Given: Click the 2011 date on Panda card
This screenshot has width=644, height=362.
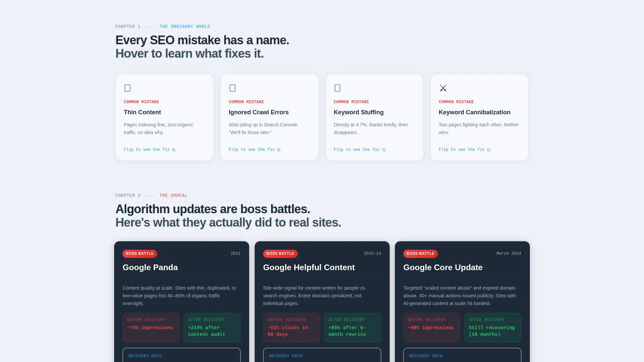Looking at the screenshot, I should [x=235, y=254].
